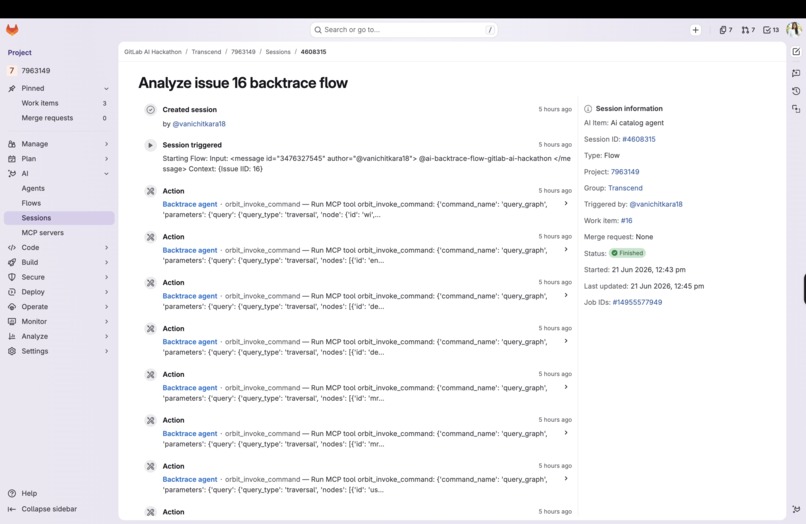
Task: Open Flows under AI menu
Action: 31,203
